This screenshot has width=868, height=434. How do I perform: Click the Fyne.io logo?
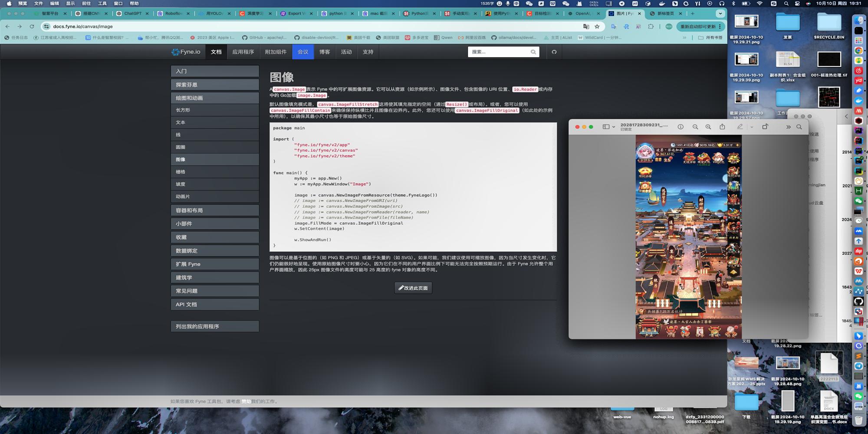click(186, 52)
